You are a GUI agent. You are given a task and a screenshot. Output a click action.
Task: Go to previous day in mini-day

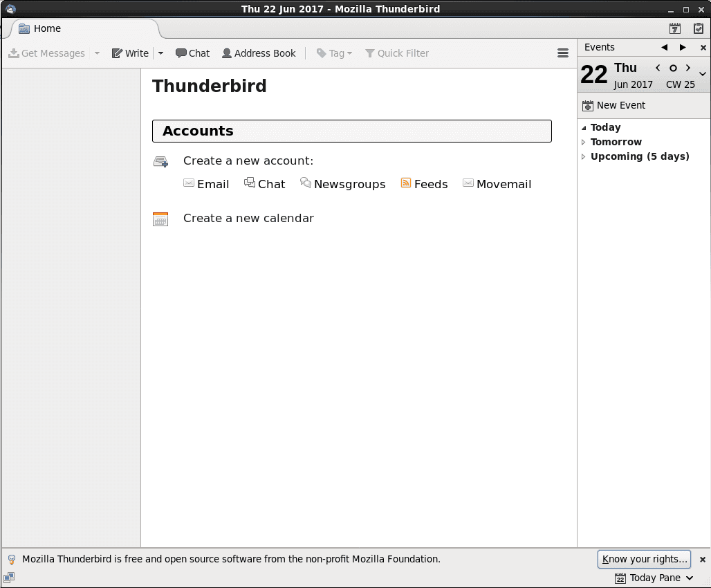point(658,68)
